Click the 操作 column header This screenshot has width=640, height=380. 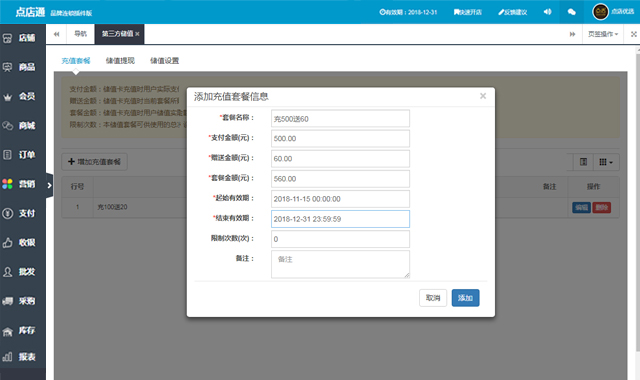(593, 187)
